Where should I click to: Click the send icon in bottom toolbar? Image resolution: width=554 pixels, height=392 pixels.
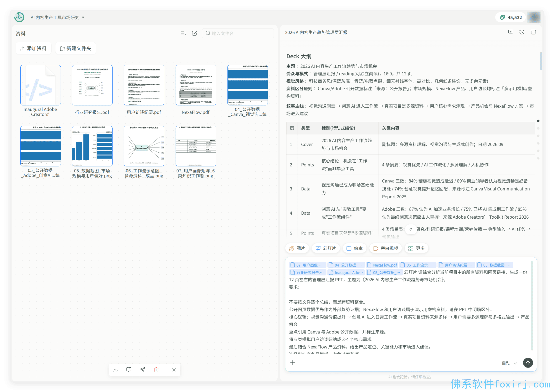pos(143,370)
